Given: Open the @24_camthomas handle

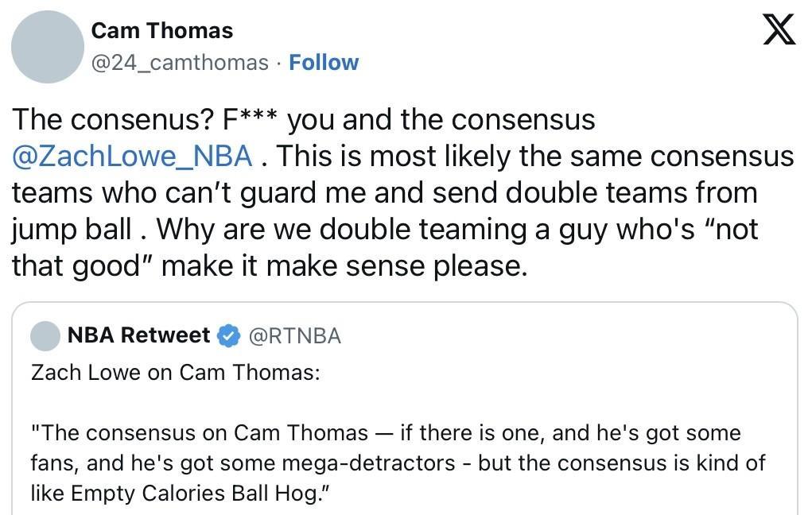Looking at the screenshot, I should pos(181,63).
